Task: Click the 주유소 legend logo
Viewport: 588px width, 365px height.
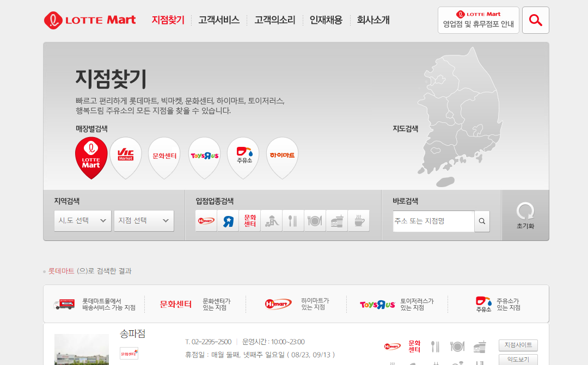Action: click(x=484, y=304)
